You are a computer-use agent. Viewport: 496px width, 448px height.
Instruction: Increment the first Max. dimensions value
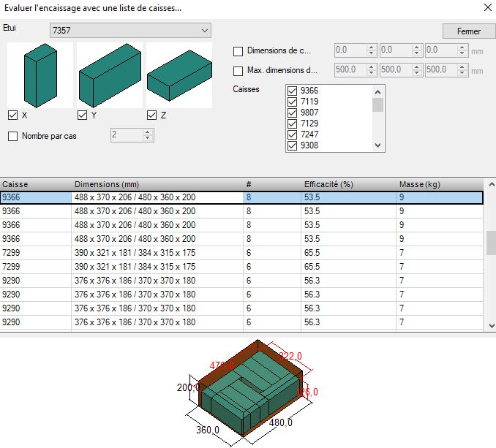(372, 67)
